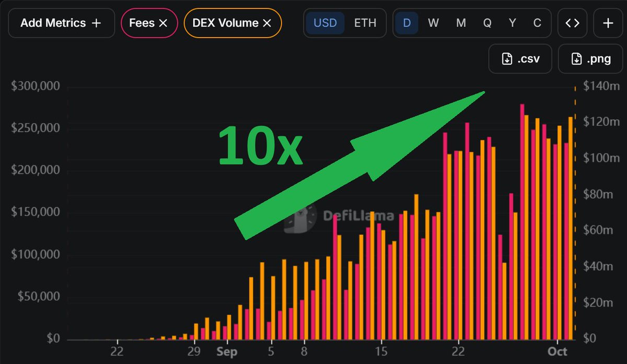
Task: Switch currency denomination to USD
Action: [325, 23]
